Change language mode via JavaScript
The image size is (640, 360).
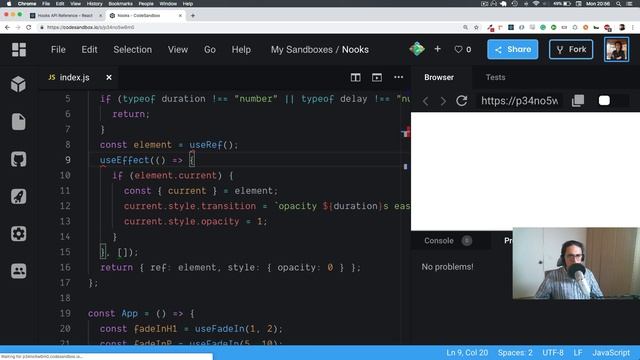pyautogui.click(x=611, y=353)
